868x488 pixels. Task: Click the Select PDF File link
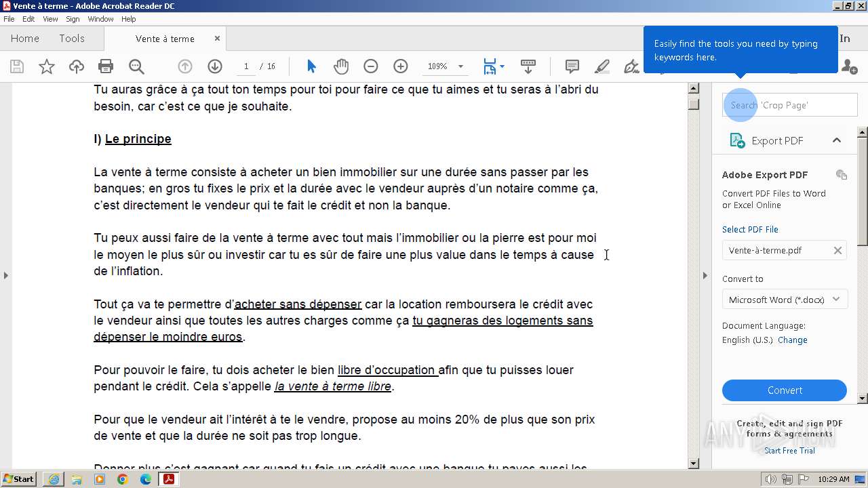[750, 230]
